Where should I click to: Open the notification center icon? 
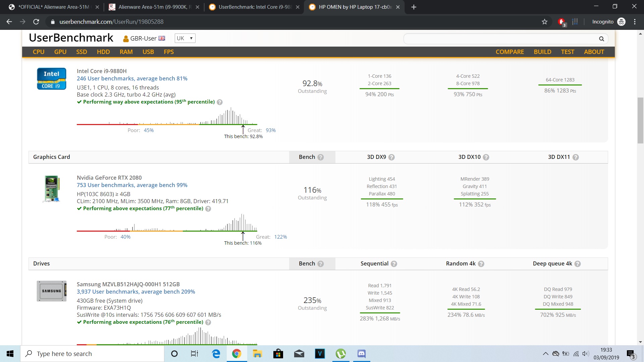(631, 354)
